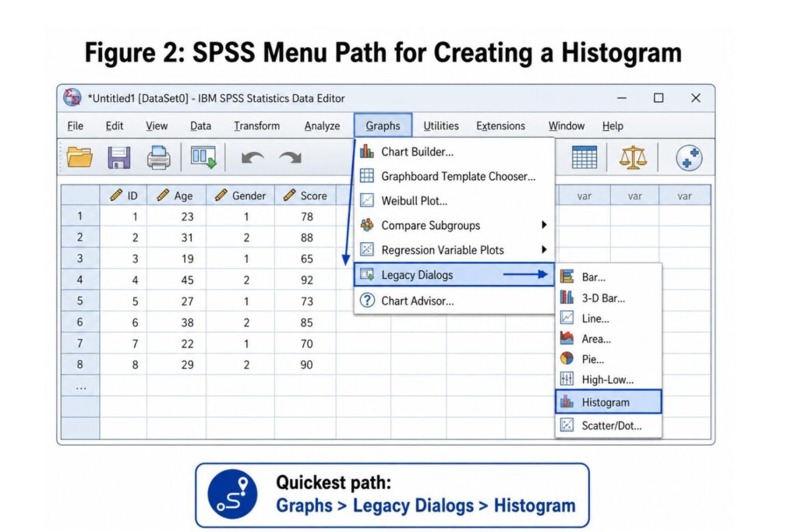Viewport: 798px width, 532px height.
Task: Select the ID column header
Action: pyautogui.click(x=124, y=196)
